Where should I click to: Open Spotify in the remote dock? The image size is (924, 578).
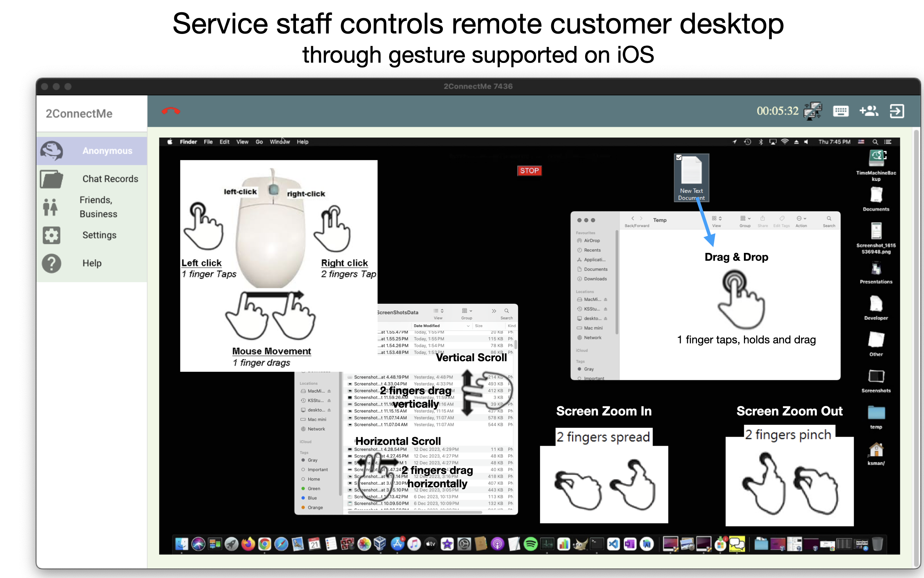click(530, 544)
